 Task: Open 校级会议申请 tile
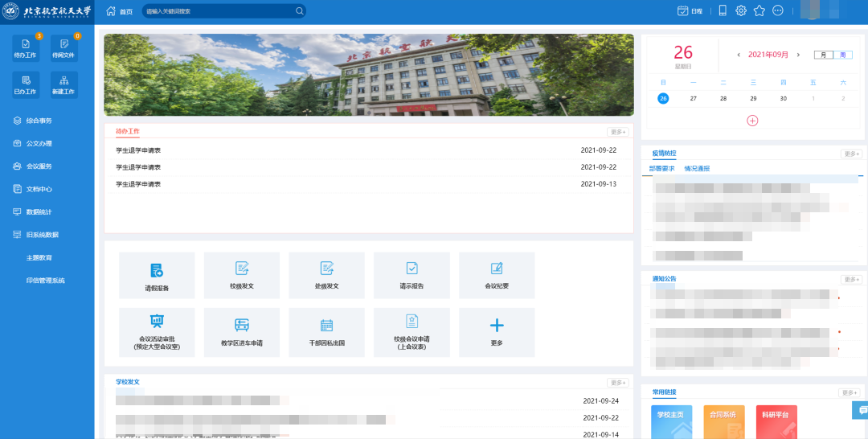pyautogui.click(x=411, y=332)
